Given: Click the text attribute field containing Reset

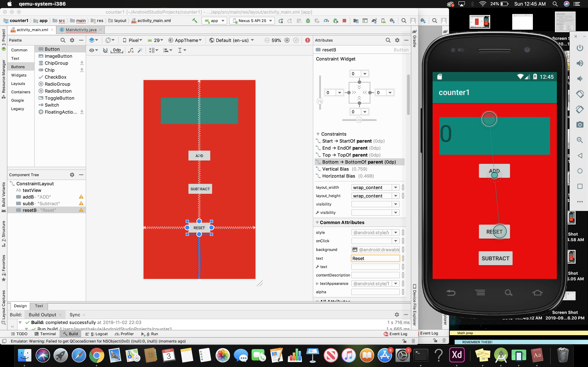Looking at the screenshot, I should pos(375,258).
